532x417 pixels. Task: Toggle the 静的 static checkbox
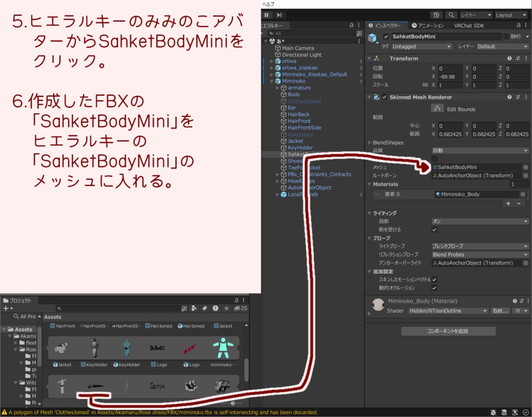[x=506, y=37]
